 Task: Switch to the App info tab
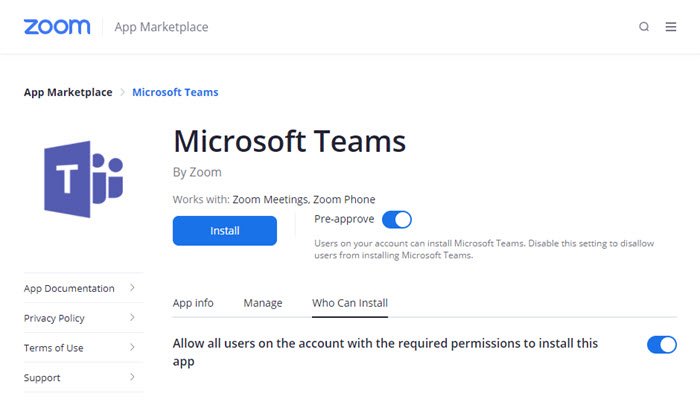[x=193, y=303]
